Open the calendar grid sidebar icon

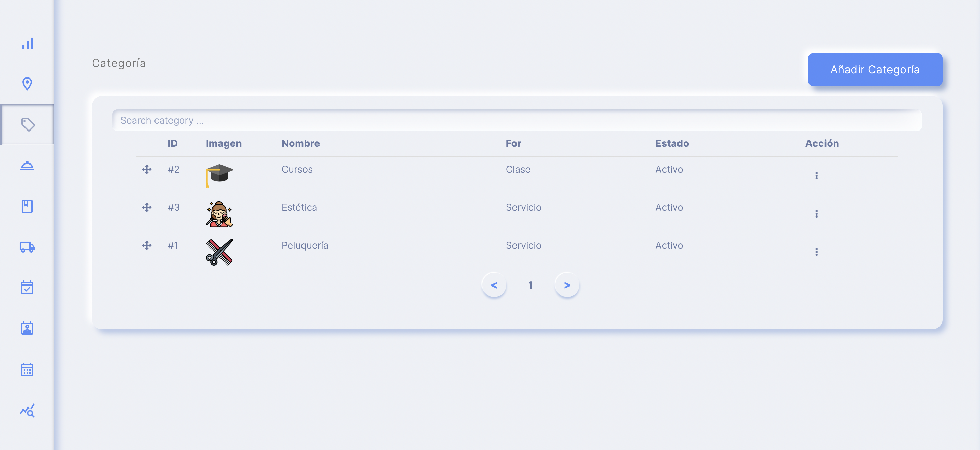27,369
